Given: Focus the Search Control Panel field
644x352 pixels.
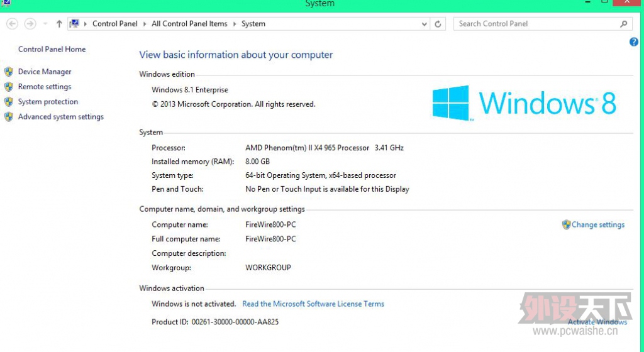Looking at the screenshot, I should pos(535,24).
